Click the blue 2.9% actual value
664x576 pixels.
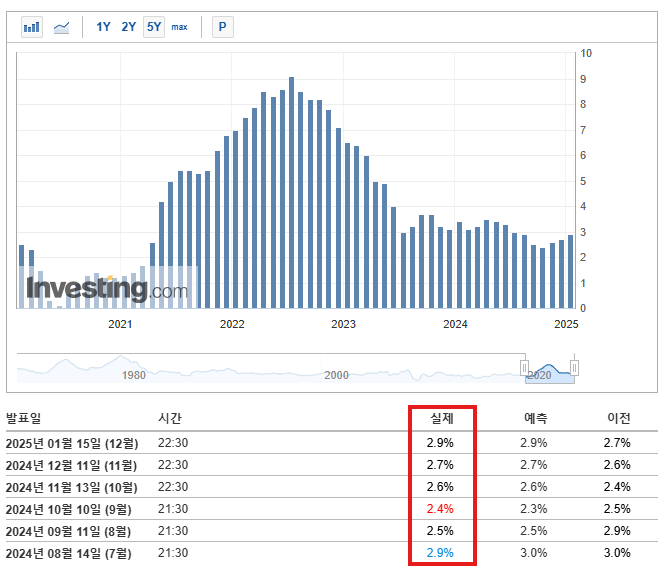(440, 553)
